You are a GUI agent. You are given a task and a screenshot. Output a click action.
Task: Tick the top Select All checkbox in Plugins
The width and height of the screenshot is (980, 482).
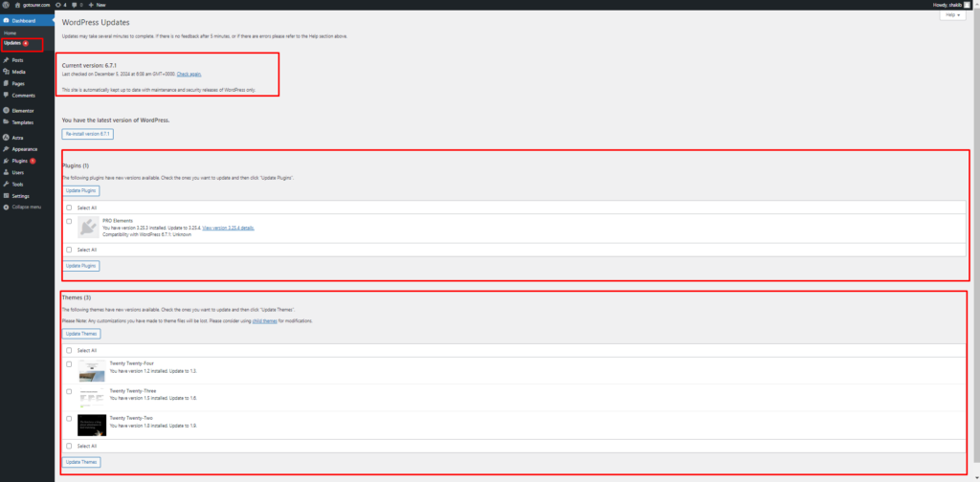[x=69, y=208]
